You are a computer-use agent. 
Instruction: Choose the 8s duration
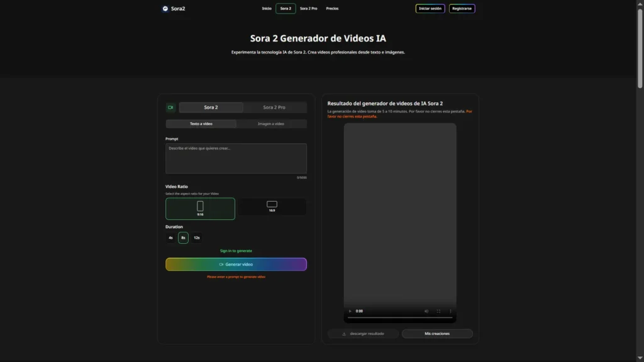tap(183, 238)
